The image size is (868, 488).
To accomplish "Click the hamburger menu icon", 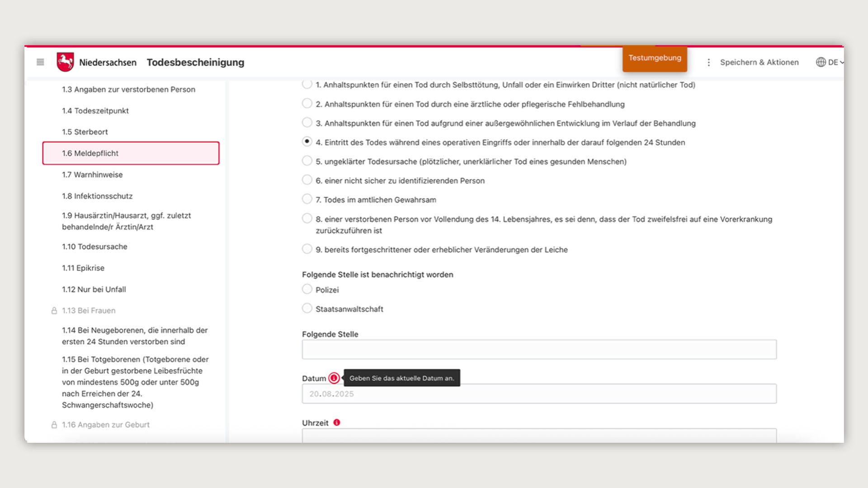I will [40, 62].
